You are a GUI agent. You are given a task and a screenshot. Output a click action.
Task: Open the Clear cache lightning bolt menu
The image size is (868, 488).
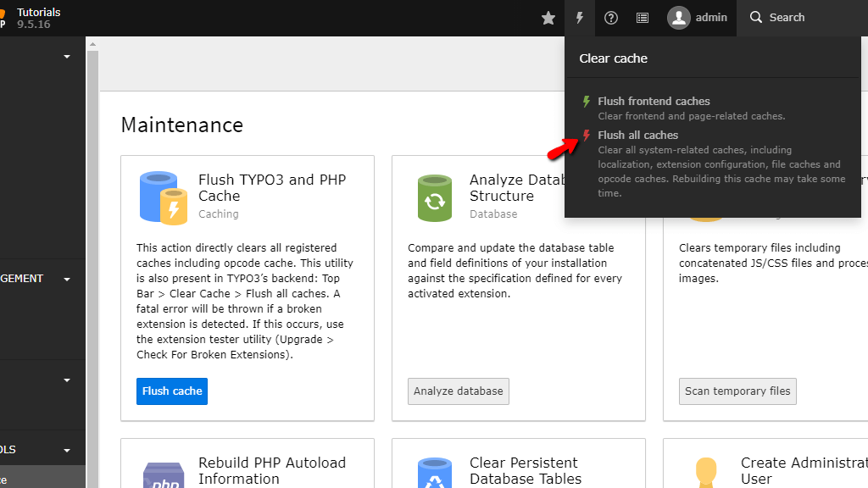point(579,17)
